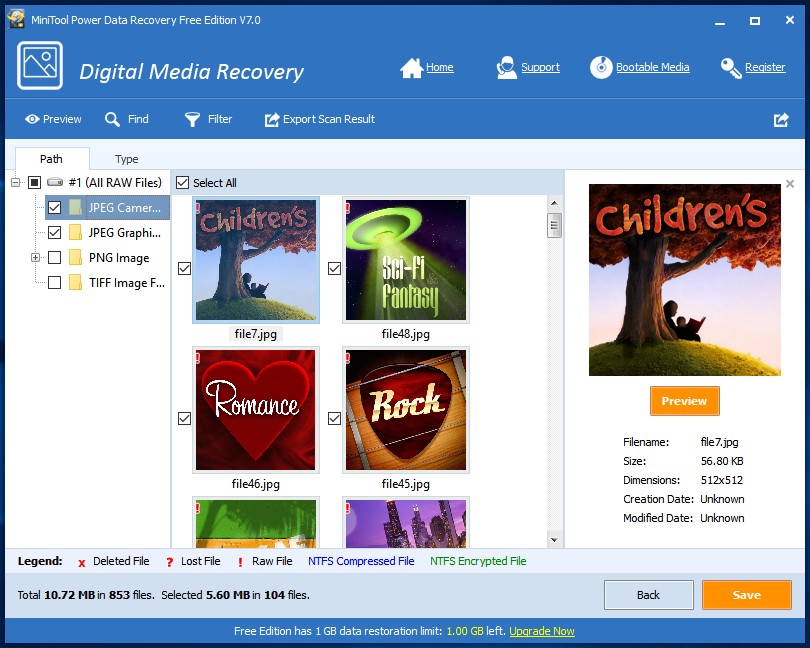The height and width of the screenshot is (648, 810).
Task: Select the Children's thumbnail file7.jpg
Action: pyautogui.click(x=256, y=260)
